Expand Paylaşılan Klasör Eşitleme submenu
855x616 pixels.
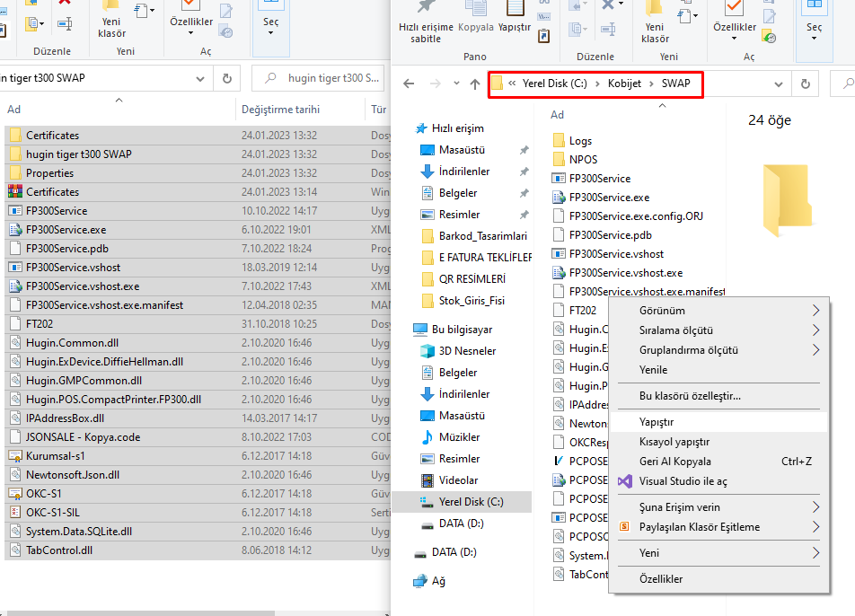[x=718, y=526]
